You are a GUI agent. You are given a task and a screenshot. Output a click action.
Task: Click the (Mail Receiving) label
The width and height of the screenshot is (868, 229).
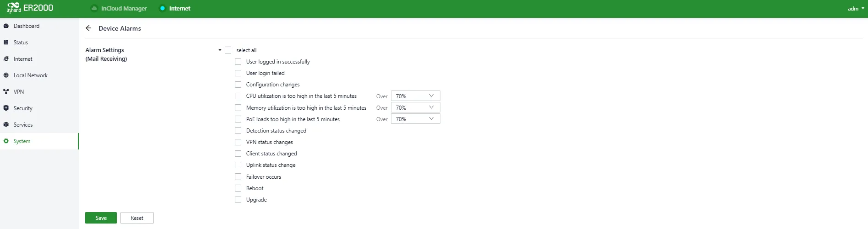click(106, 59)
